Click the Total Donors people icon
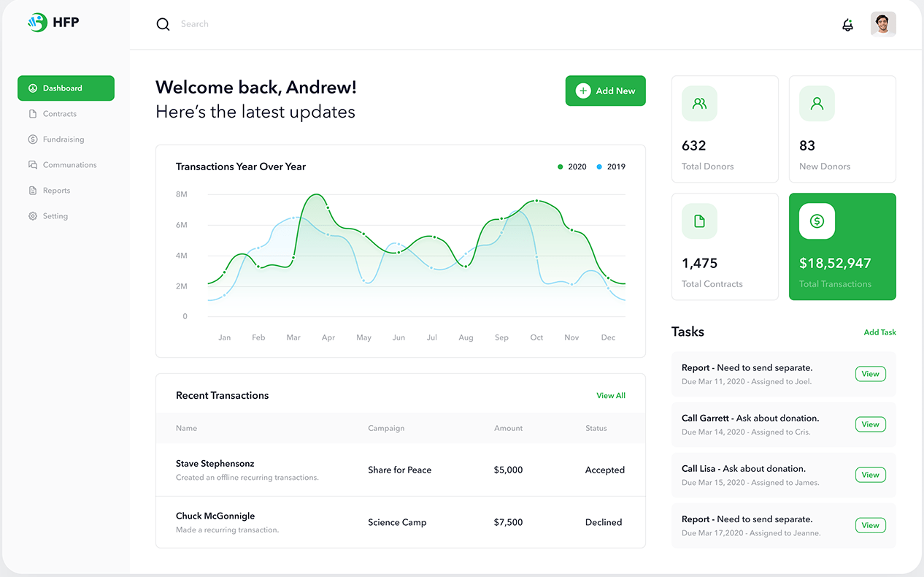 pyautogui.click(x=699, y=104)
